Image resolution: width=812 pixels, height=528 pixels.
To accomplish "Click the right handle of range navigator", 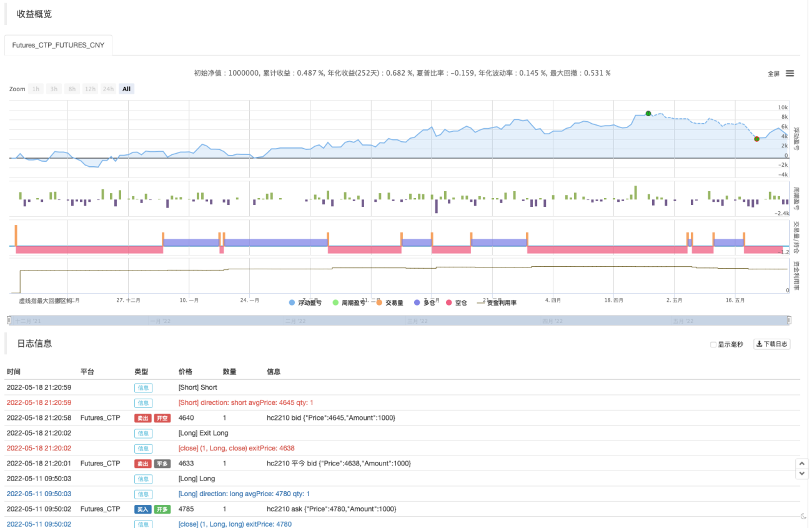I will 789,321.
